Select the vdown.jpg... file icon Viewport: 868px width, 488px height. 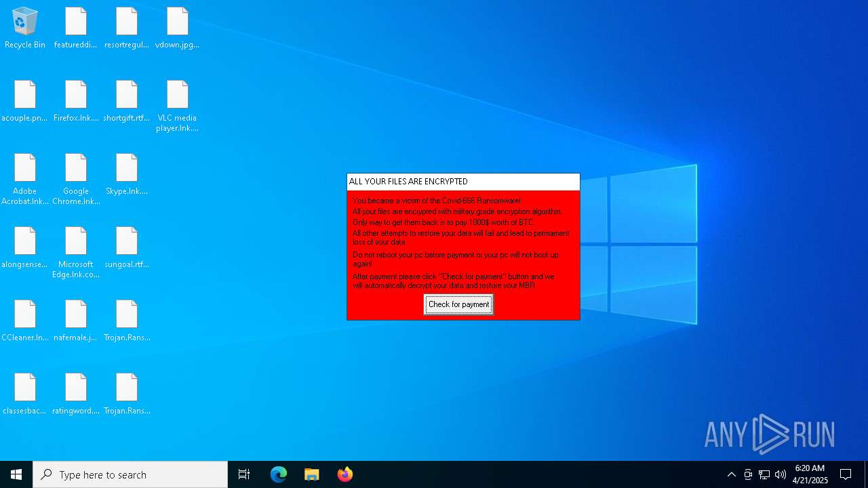click(x=178, y=28)
